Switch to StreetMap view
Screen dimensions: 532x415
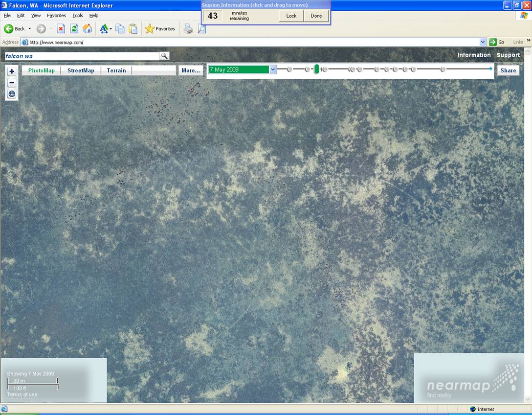[x=81, y=70]
